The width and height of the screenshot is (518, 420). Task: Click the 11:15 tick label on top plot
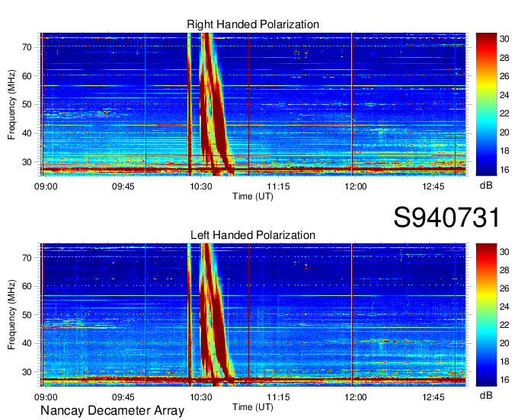pos(278,186)
